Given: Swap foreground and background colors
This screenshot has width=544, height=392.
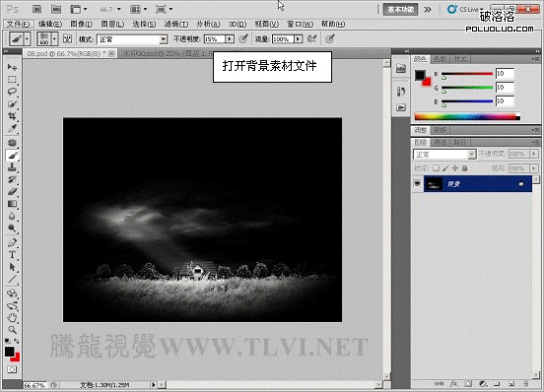Looking at the screenshot, I should [x=16, y=342].
